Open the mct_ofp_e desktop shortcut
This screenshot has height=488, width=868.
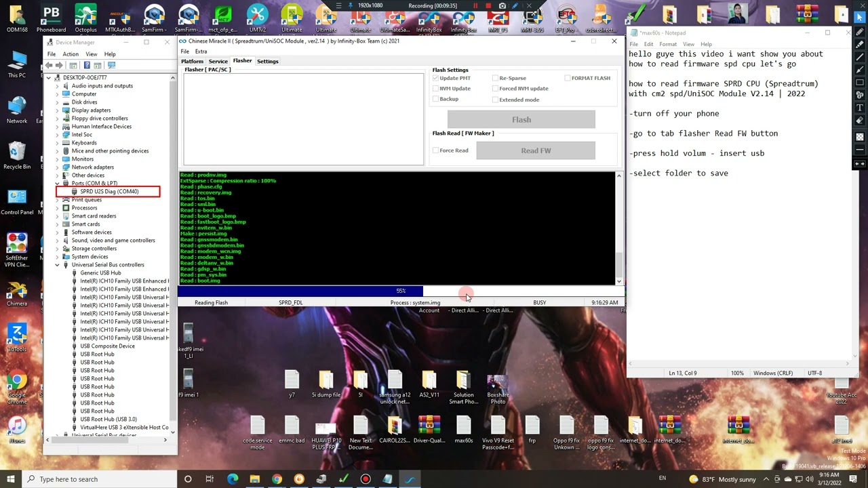[x=222, y=18]
